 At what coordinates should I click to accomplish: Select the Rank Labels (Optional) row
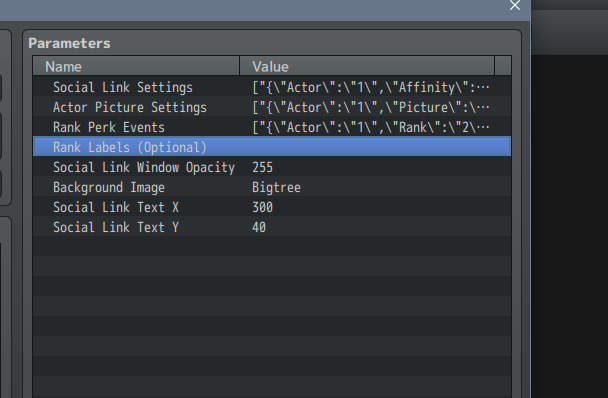tap(272, 147)
